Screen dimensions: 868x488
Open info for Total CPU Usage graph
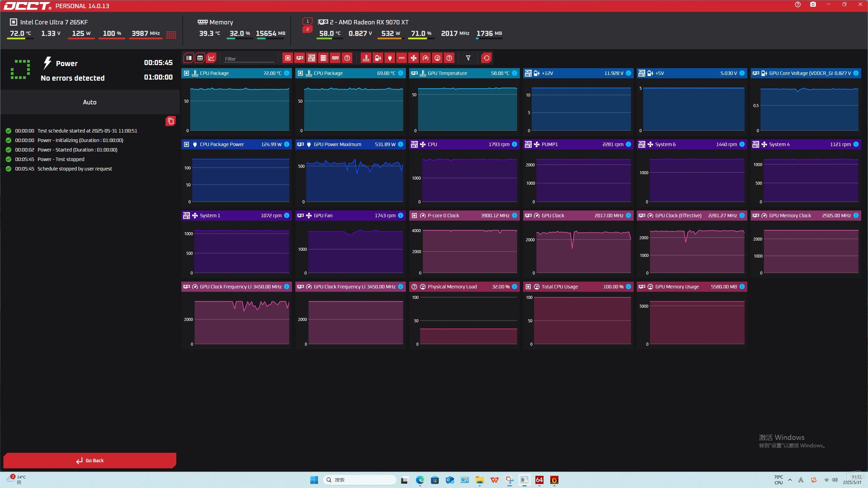[629, 287]
